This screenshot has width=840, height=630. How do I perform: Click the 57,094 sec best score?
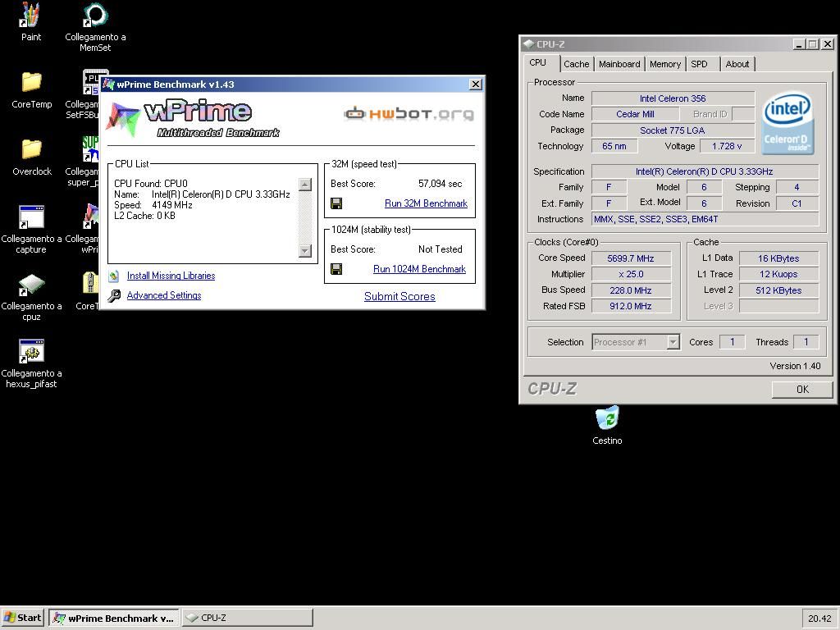pyautogui.click(x=440, y=184)
